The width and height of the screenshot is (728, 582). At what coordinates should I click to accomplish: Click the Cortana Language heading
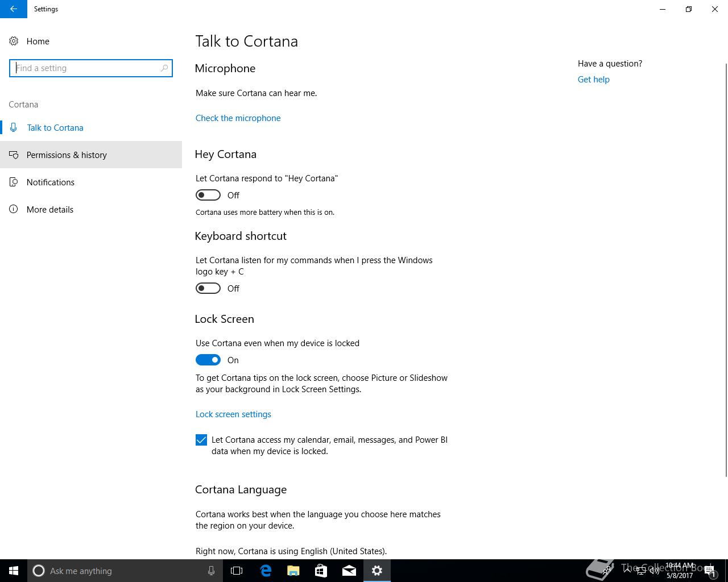coord(241,490)
